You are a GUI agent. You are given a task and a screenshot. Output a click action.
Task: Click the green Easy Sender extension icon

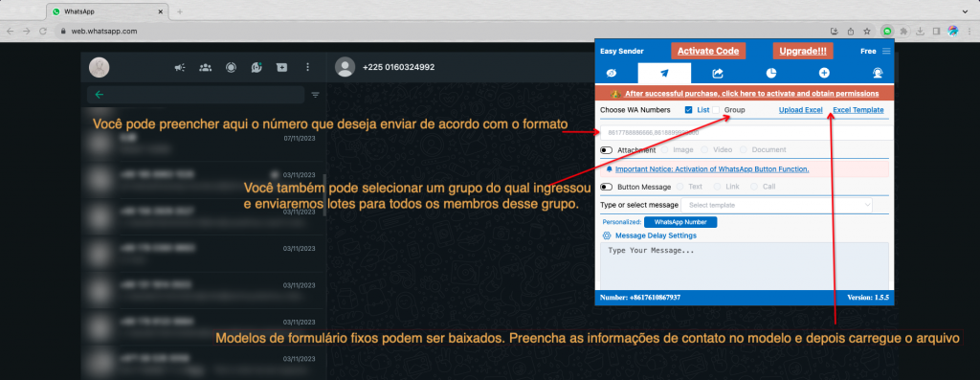point(887,31)
